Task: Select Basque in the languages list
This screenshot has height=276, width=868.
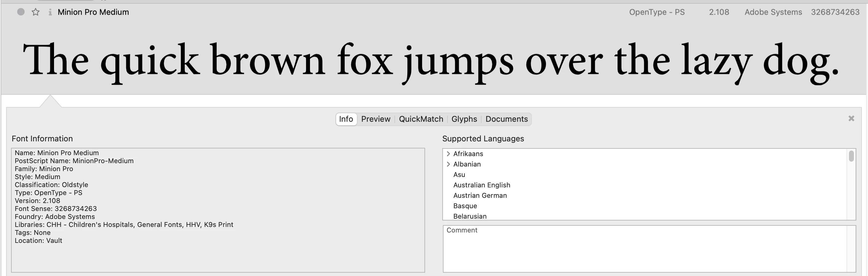Action: 465,206
